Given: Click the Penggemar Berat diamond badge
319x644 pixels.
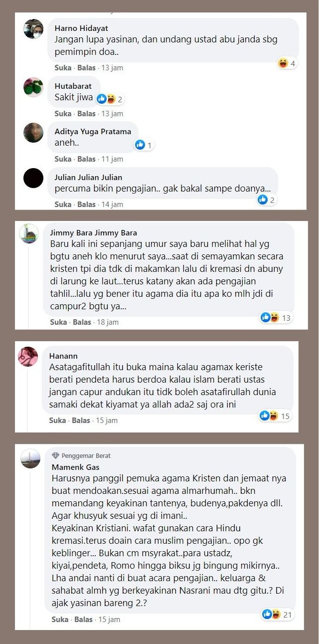Looking at the screenshot, I should tap(55, 455).
